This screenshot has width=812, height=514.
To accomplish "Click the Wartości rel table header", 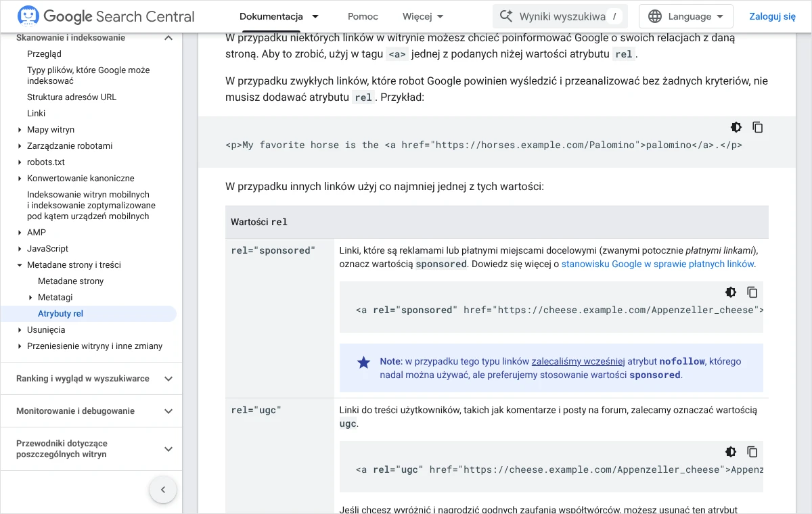I will [x=259, y=222].
